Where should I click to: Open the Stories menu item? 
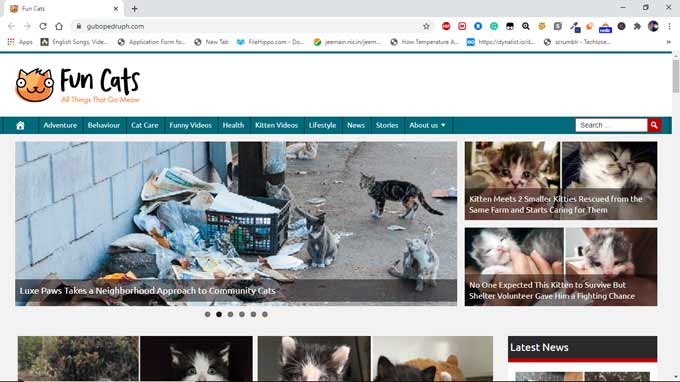coord(387,125)
